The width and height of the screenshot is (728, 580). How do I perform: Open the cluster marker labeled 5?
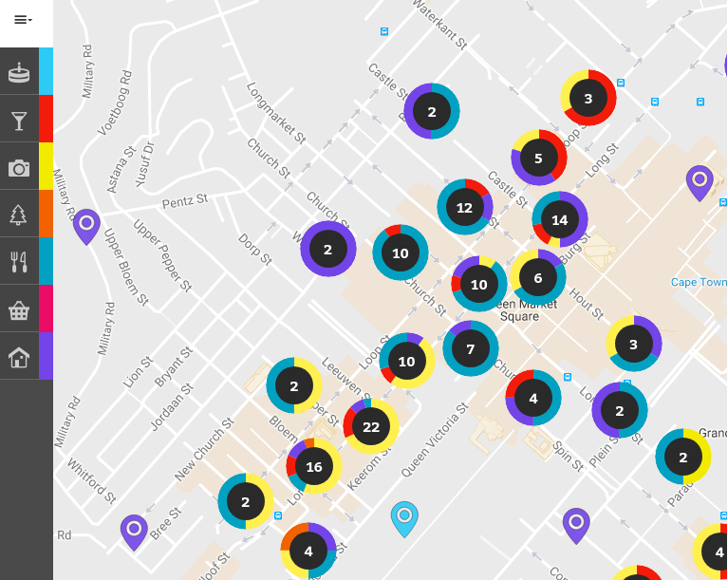coord(538,158)
